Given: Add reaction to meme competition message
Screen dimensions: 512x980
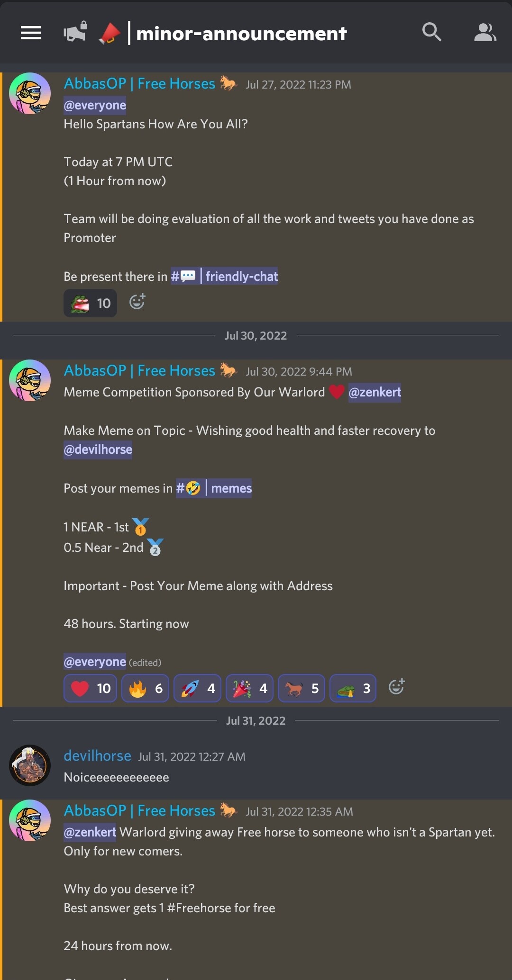Looking at the screenshot, I should [x=397, y=686].
